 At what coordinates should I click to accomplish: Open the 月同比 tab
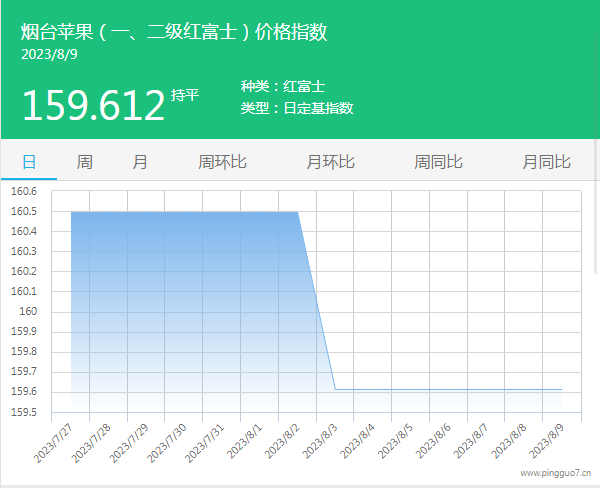[x=546, y=162]
